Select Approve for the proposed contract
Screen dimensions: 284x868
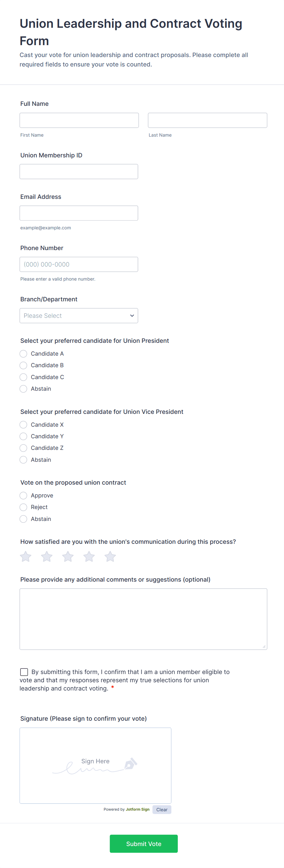pyautogui.click(x=23, y=495)
